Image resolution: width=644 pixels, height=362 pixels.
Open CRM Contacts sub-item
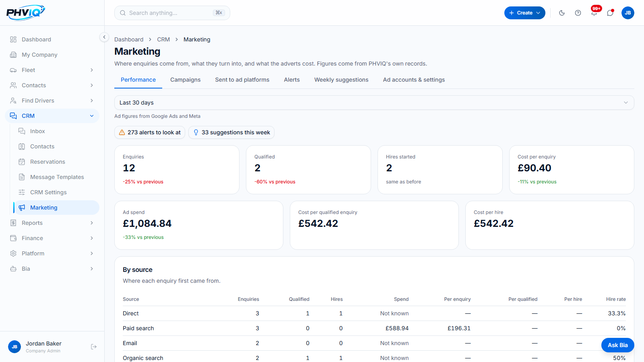(56, 146)
